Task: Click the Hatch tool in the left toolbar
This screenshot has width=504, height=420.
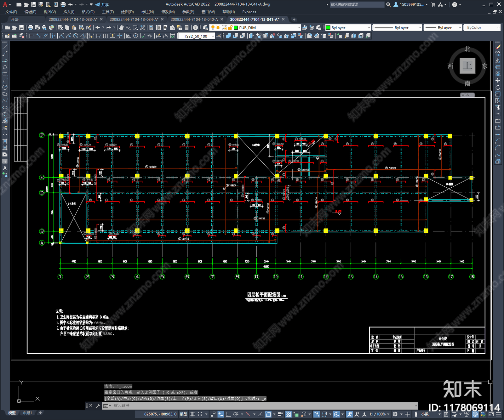Action: point(5,141)
